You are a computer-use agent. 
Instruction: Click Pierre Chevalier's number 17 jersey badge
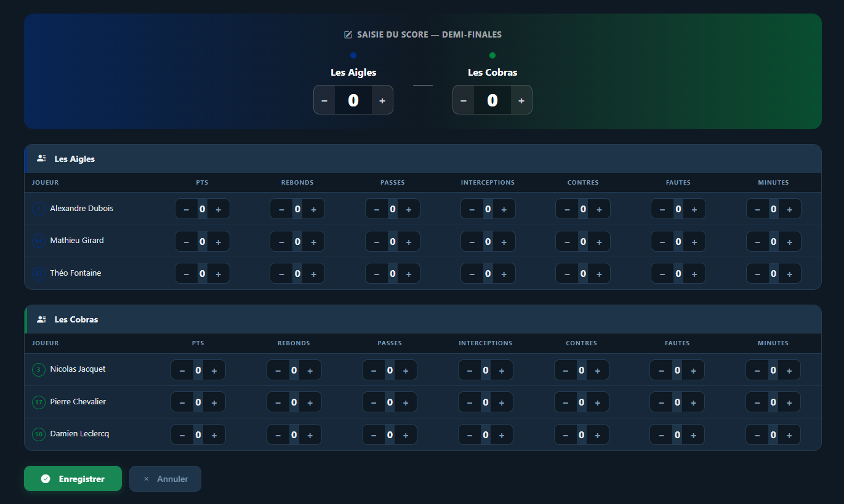click(x=39, y=402)
